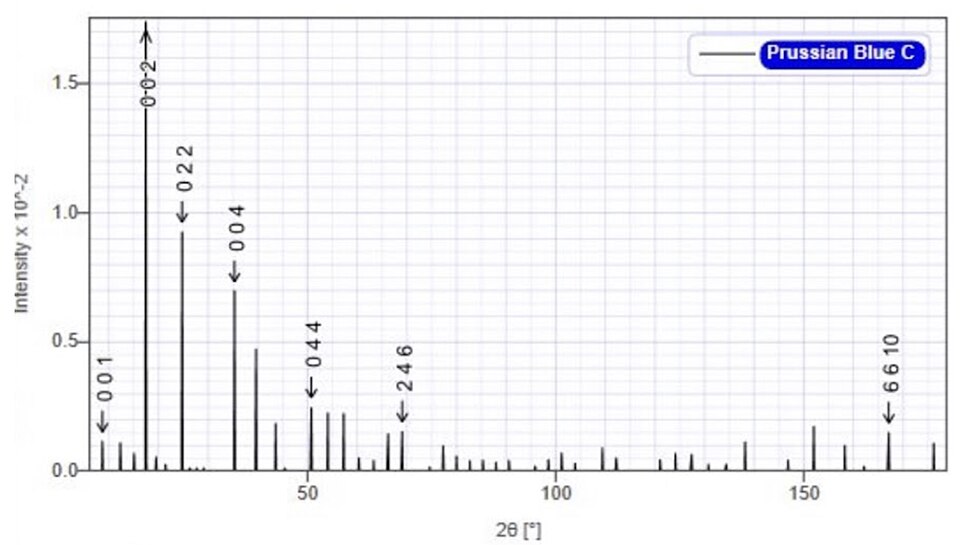
Task: Select the '0 0 1' peak label
Action: pos(105,379)
